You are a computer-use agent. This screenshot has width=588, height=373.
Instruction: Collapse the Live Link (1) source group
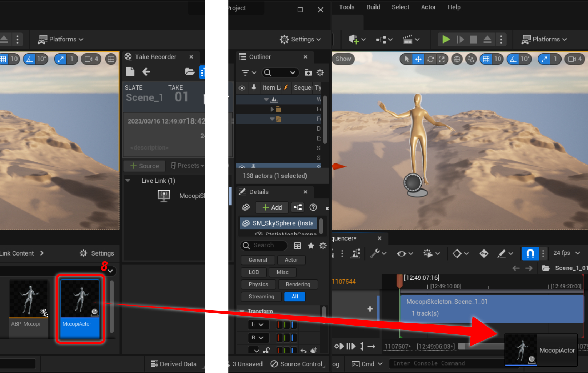[x=128, y=181]
